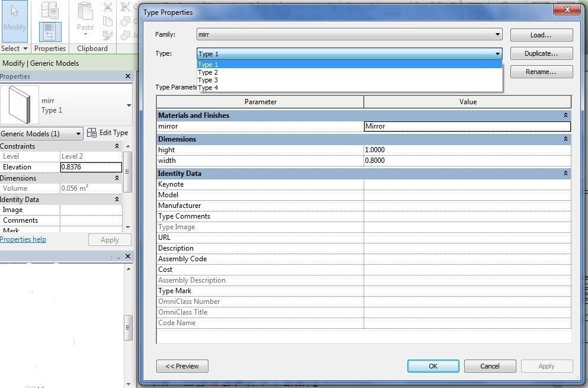588x388 pixels.
Task: Click the Load... button
Action: point(541,35)
